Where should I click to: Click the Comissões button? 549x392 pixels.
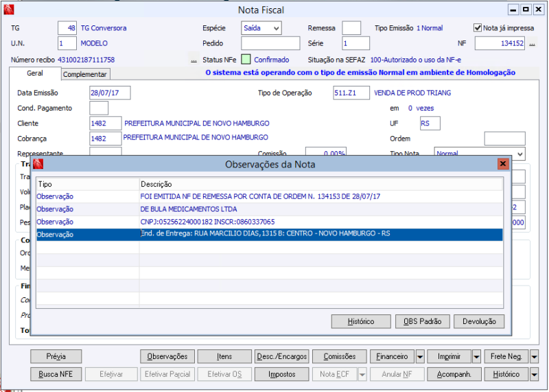pos(339,356)
